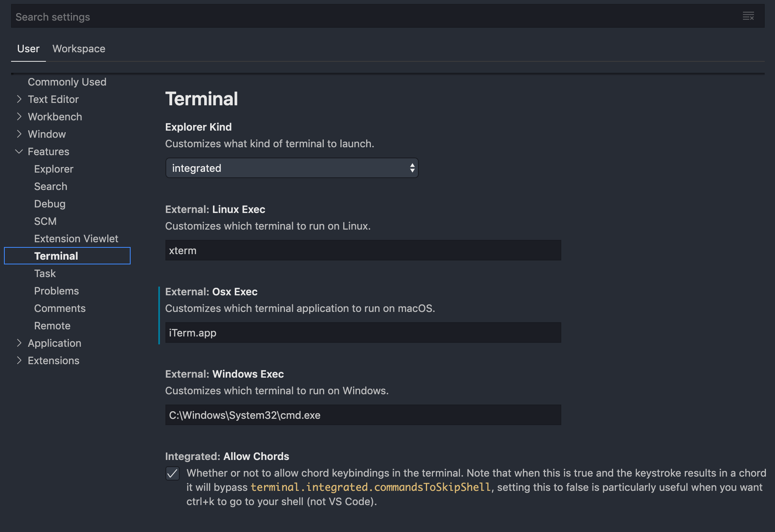Select the External: Linux Exec title

tap(215, 209)
